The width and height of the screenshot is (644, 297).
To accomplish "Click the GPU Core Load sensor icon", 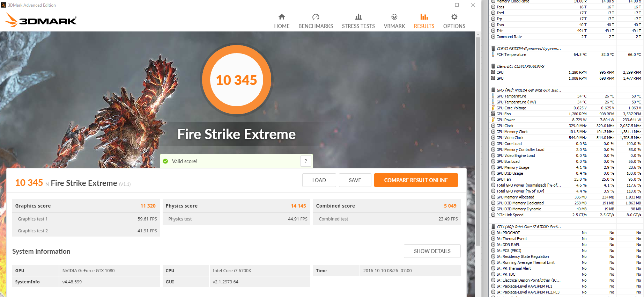I will [493, 143].
